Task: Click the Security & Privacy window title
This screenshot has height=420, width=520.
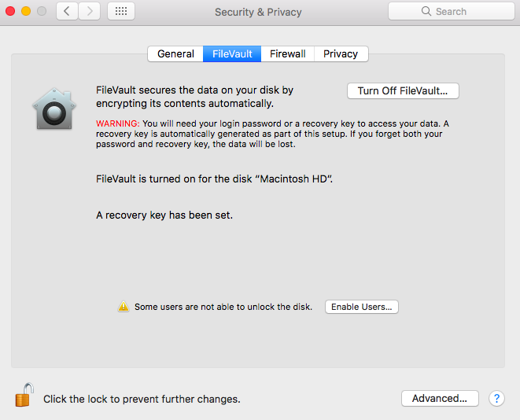Action: click(258, 12)
